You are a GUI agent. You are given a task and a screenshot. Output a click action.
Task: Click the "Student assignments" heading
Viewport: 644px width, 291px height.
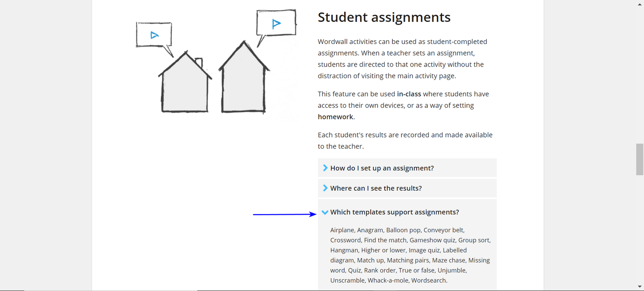[x=384, y=17]
